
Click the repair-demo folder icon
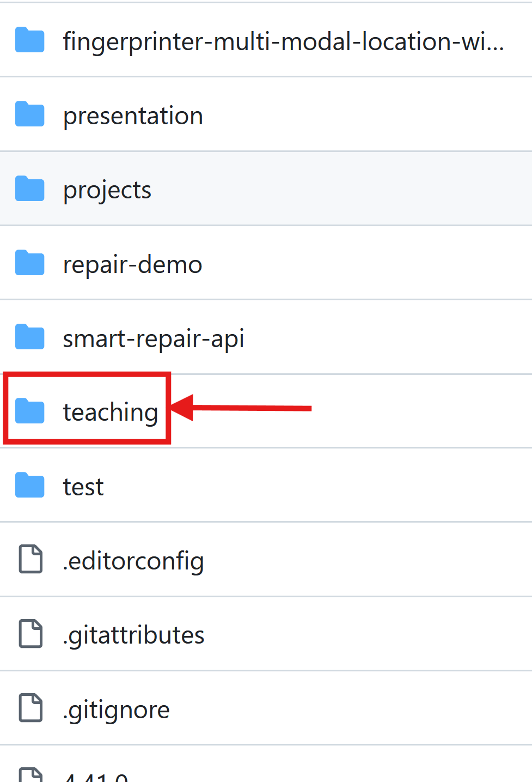29,263
